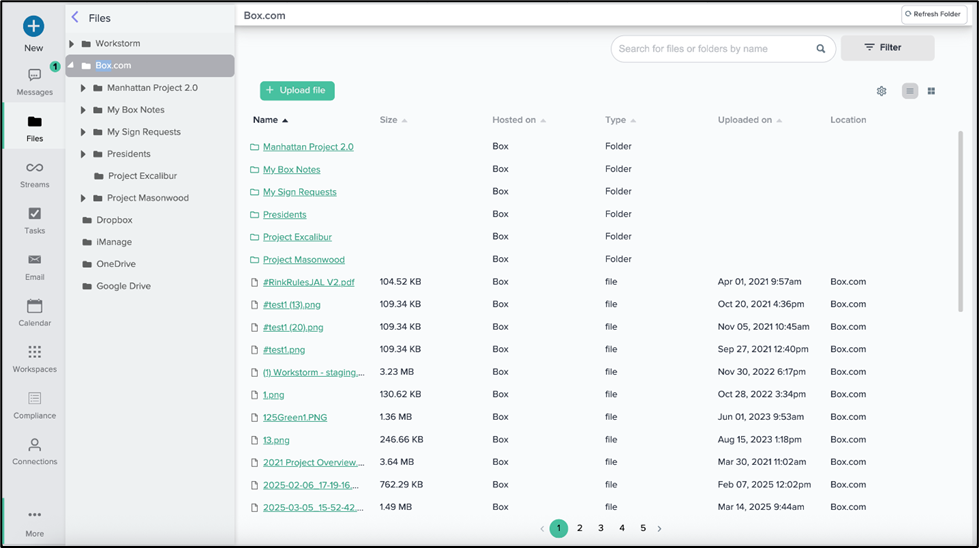
Task: Expand the Workstorm tree node
Action: click(71, 44)
